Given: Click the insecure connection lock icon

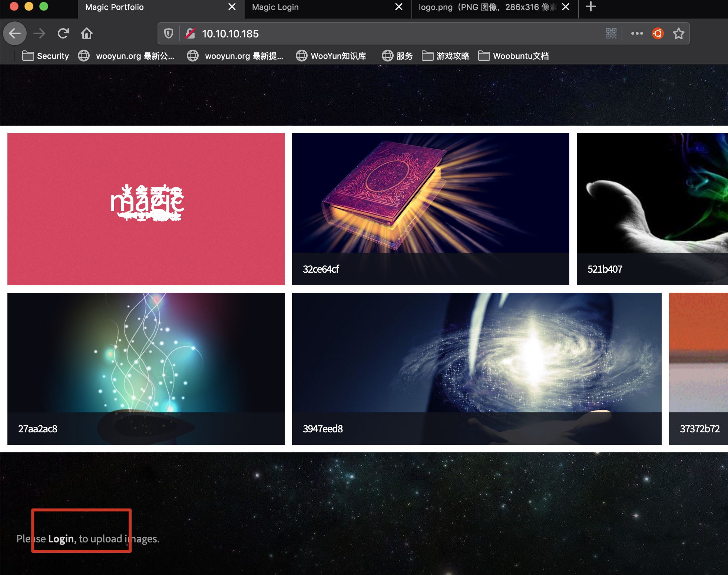Looking at the screenshot, I should [190, 34].
